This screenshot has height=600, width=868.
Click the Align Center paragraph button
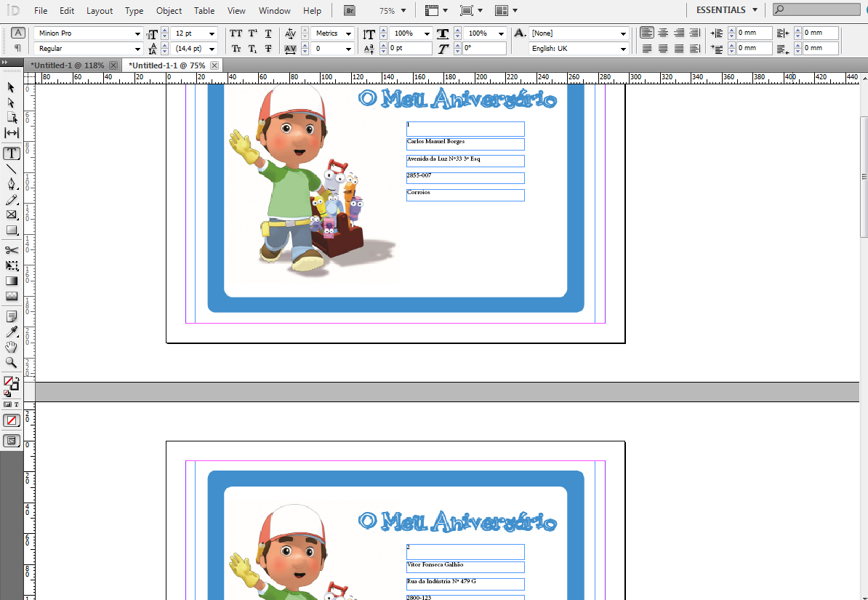click(x=662, y=33)
